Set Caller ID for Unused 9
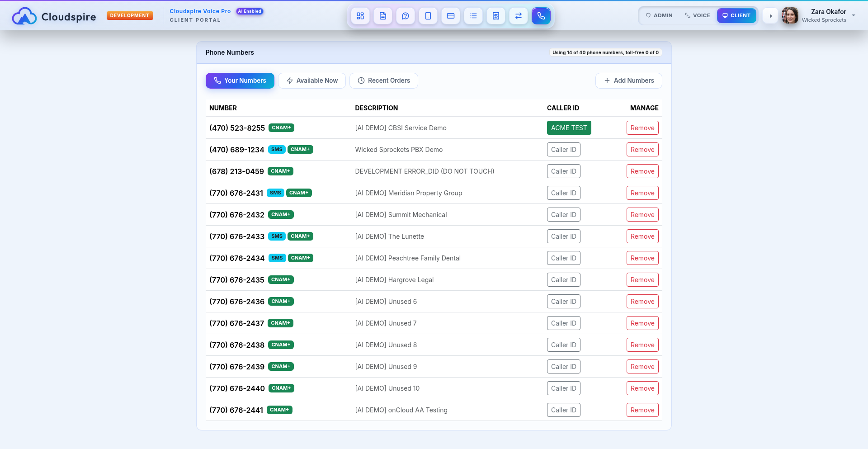This screenshot has width=868, height=449. click(563, 367)
